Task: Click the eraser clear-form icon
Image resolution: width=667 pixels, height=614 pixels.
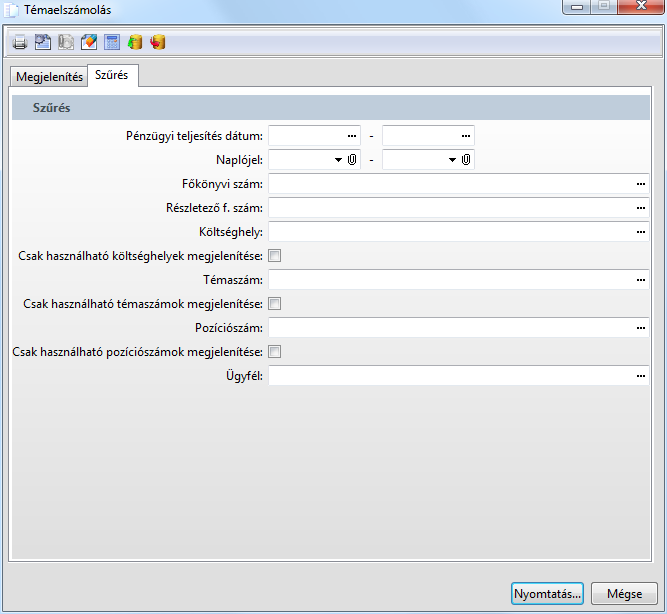Action: pyautogui.click(x=89, y=42)
